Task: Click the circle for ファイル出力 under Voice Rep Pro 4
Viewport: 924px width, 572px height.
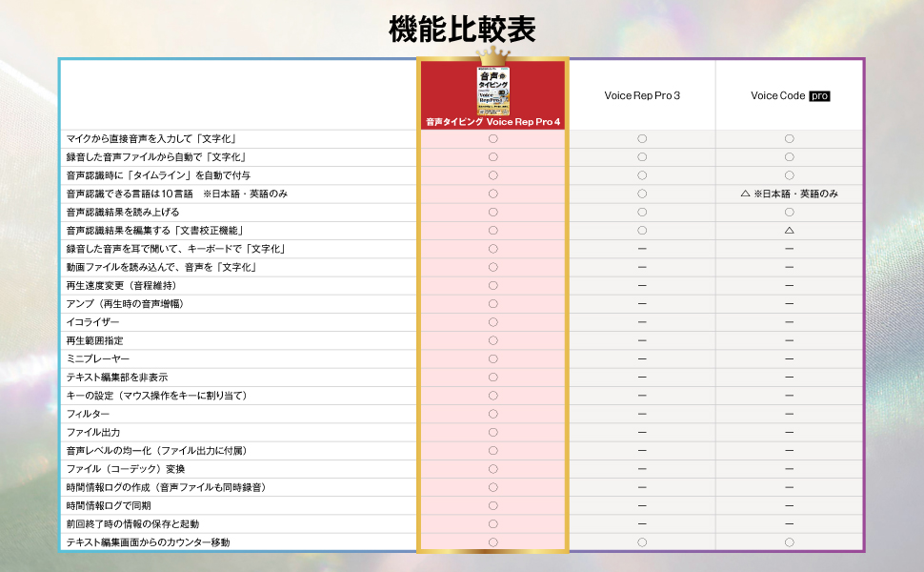Action: click(492, 432)
